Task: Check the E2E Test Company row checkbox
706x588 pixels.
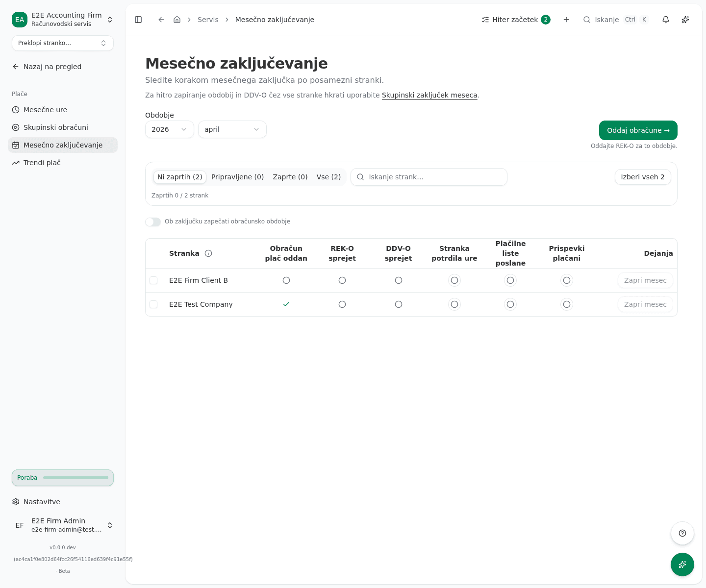Action: [153, 304]
